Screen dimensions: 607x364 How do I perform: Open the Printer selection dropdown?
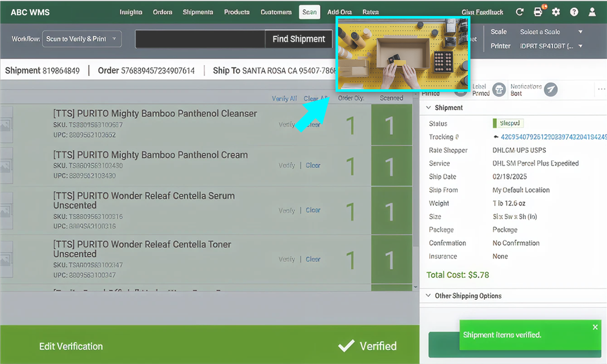tap(551, 46)
